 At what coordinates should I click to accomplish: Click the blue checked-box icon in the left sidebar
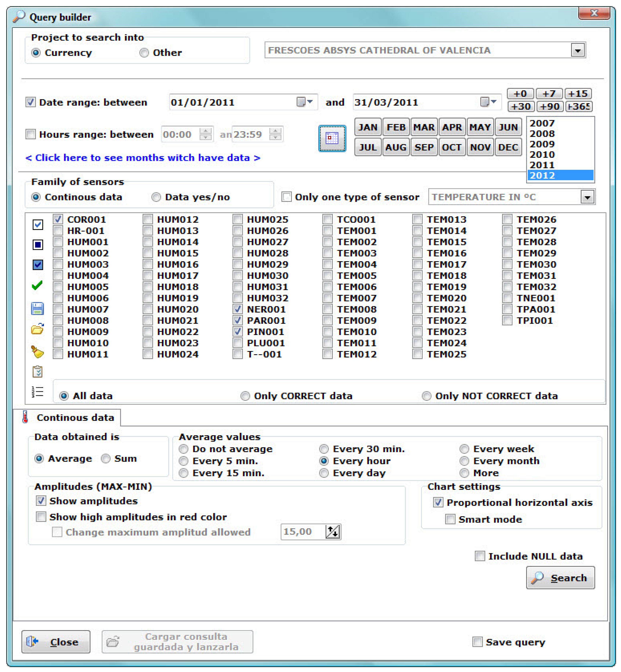tap(38, 265)
